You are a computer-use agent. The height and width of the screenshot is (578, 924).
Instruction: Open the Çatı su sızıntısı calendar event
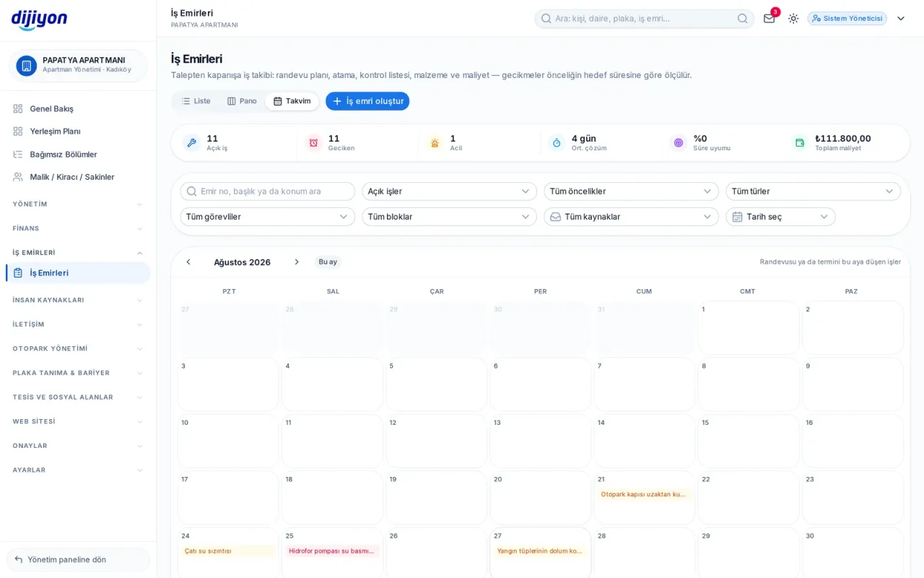click(228, 551)
